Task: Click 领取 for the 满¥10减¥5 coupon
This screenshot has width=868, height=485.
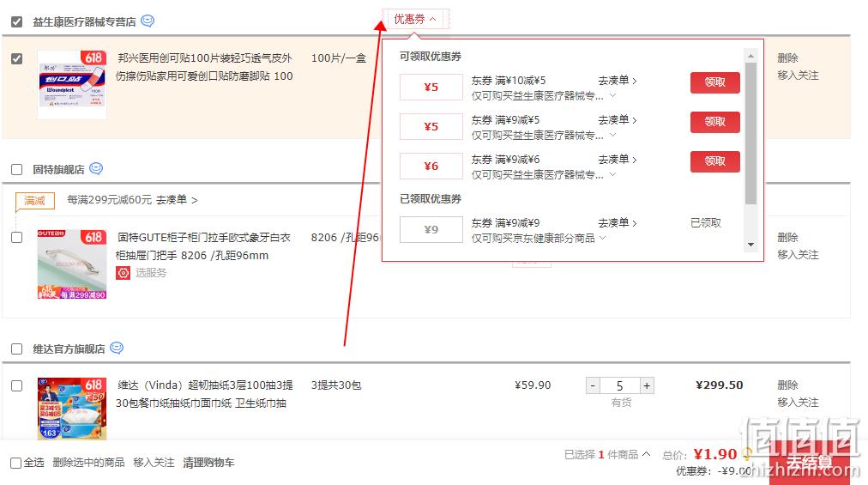Action: (714, 82)
